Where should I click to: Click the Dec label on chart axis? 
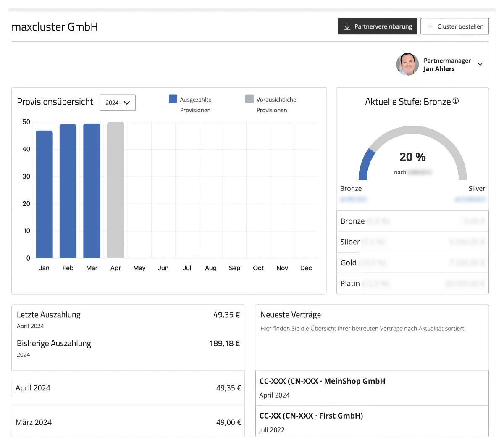coord(306,268)
